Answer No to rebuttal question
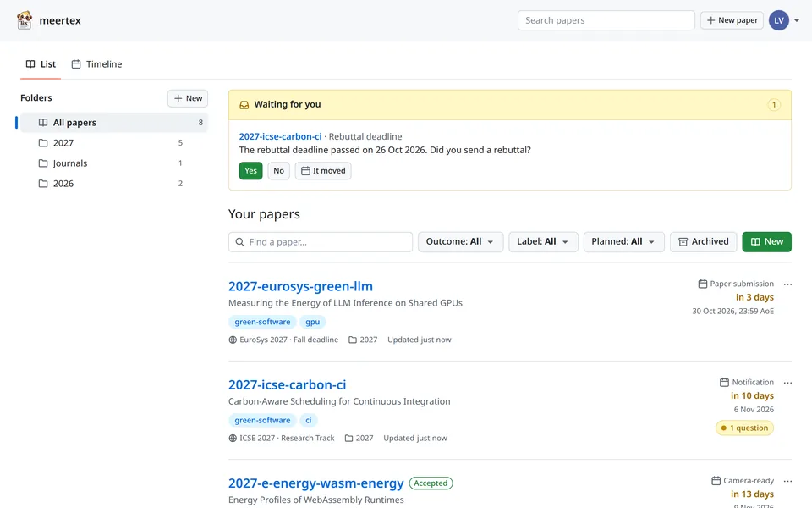 278,170
